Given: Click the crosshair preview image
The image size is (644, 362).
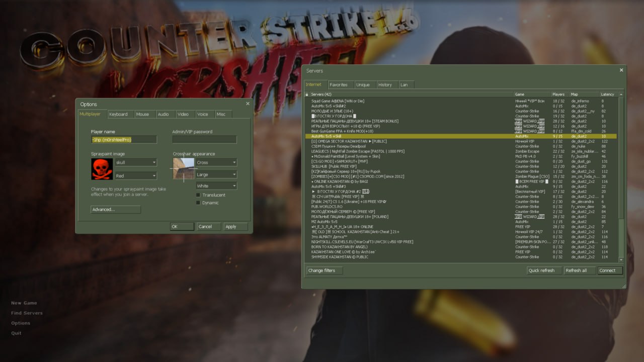Looking at the screenshot, I should [x=183, y=169].
